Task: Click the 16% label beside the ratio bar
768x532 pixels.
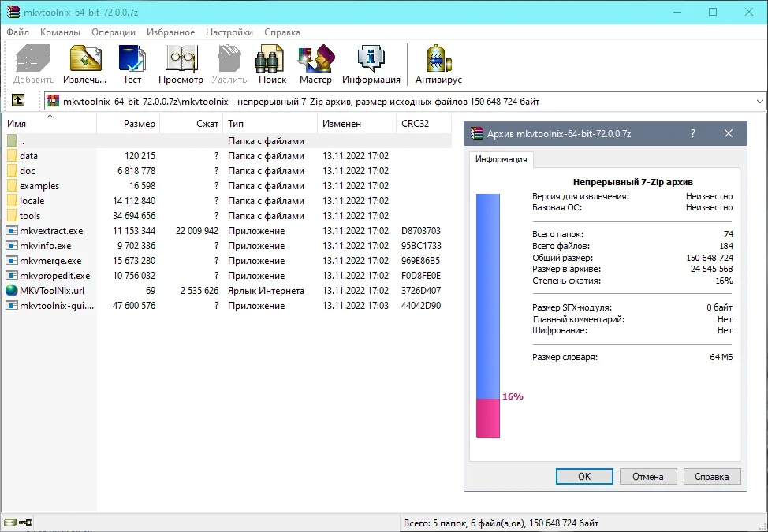Action: pos(513,396)
